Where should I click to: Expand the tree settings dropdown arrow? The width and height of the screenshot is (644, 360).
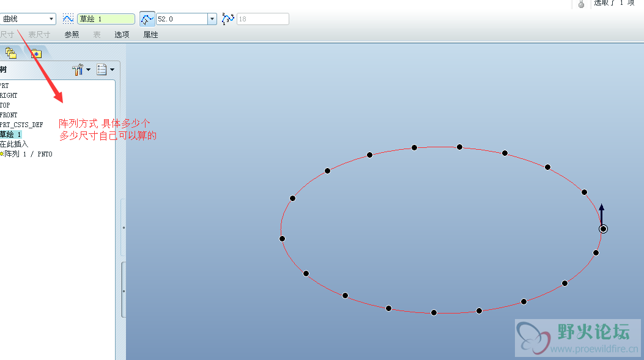88,70
